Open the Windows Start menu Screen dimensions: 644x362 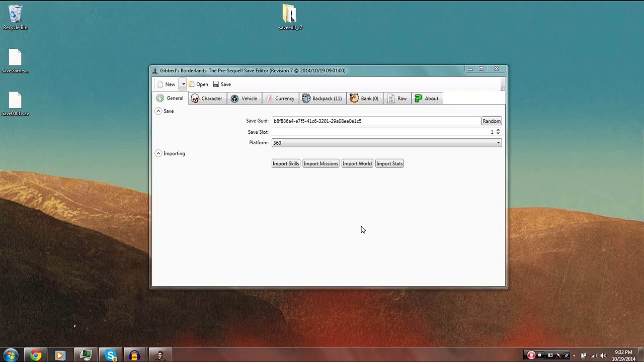pyautogui.click(x=11, y=355)
